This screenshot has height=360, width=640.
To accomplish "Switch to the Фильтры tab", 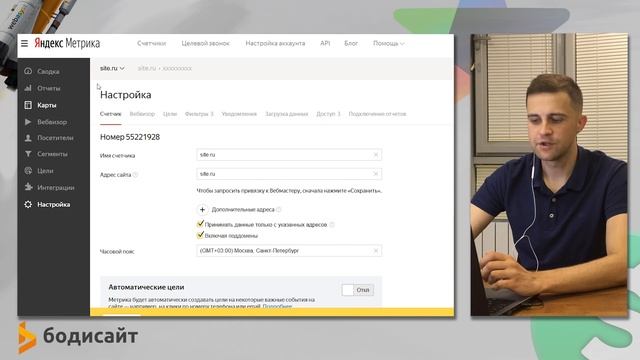I will coord(199,114).
